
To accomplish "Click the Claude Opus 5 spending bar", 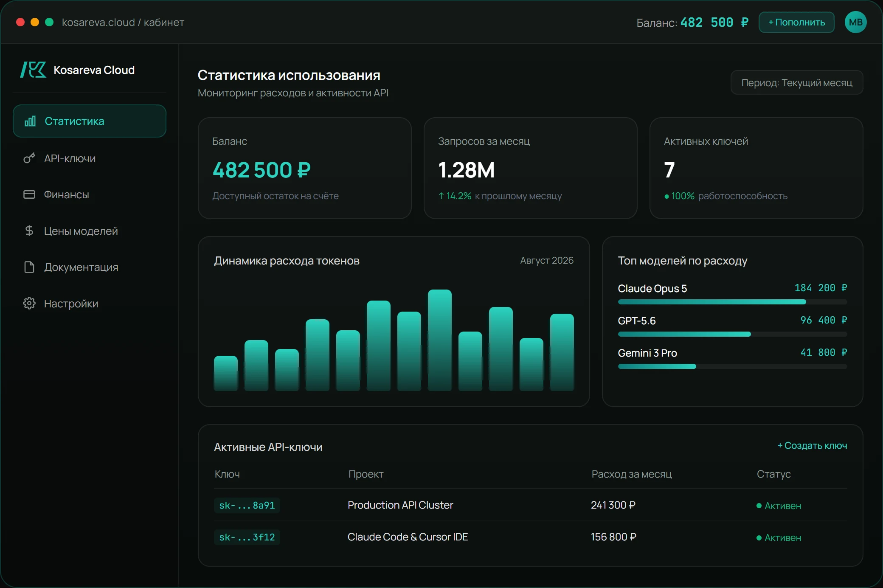I will tap(732, 302).
